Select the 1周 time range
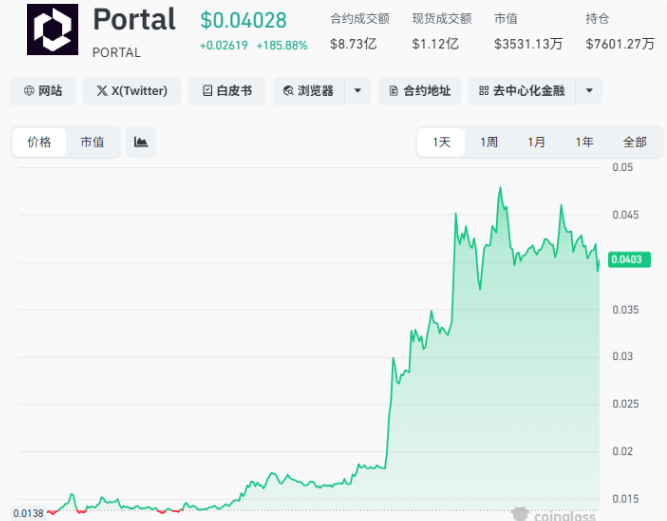 tap(489, 142)
